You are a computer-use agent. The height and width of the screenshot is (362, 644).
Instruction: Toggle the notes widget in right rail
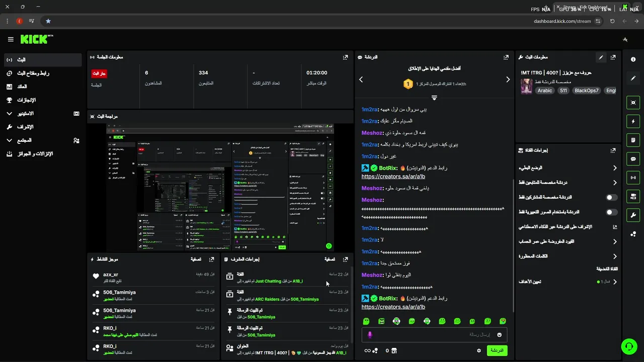(633, 140)
